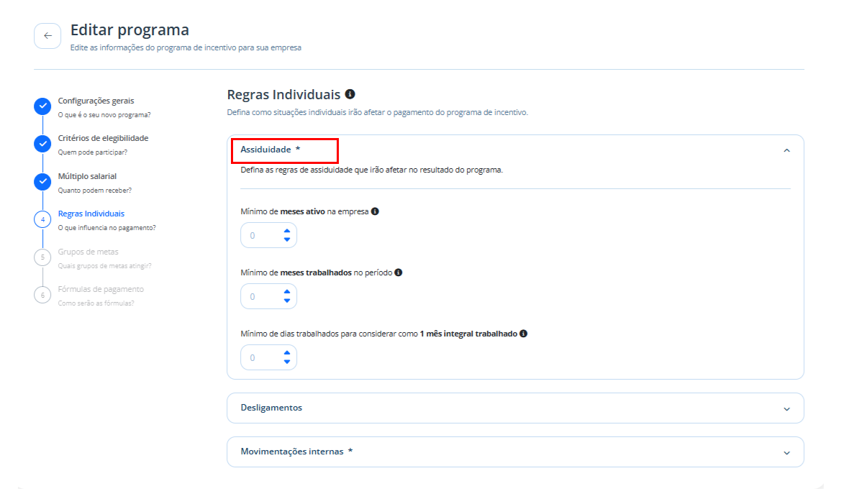Image resolution: width=841 pixels, height=504 pixels.
Task: Focus the meses trabalhados no período number field
Action: 269,296
